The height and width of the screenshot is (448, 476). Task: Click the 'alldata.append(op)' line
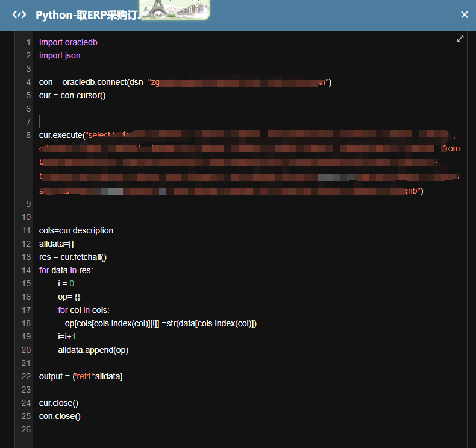click(93, 350)
